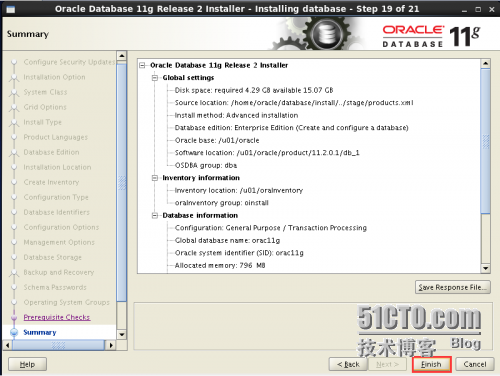Collapse the Inventory information node
Screen dimensions: 500x376
pyautogui.click(x=155, y=178)
